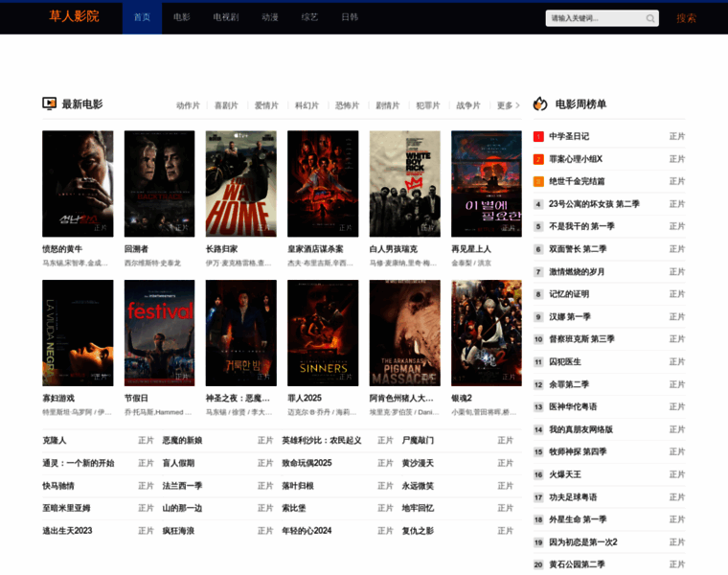
Task: Click the yellow rank 3 badge
Action: pos(538,181)
